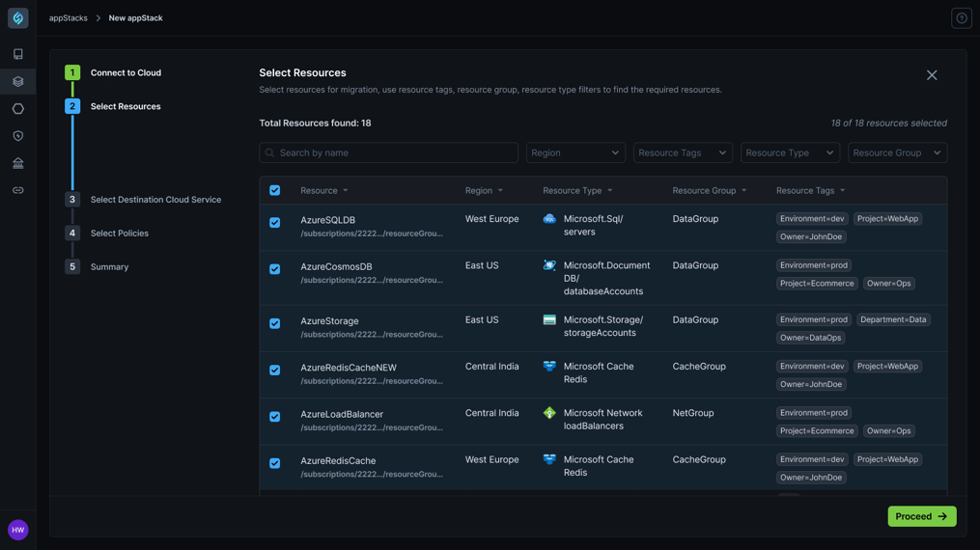Uncheck the AzureSQLDB row checkbox
This screenshot has width=980, height=550.
(x=275, y=223)
